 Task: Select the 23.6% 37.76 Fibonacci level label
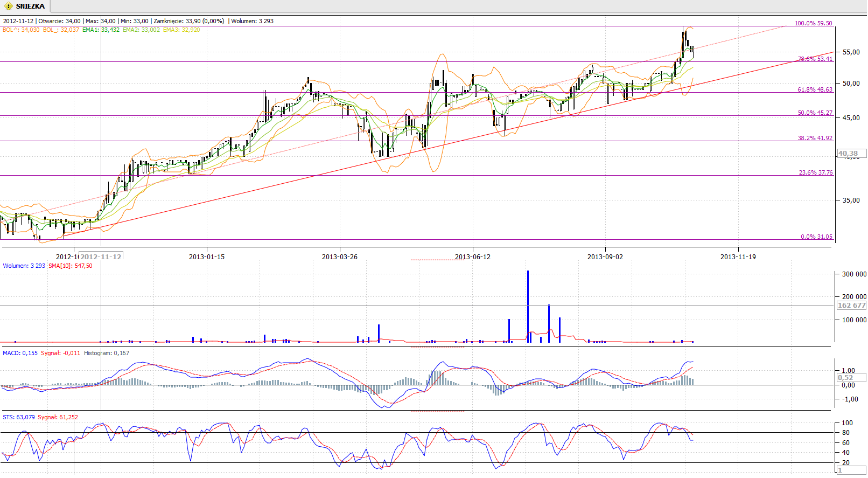coord(816,172)
